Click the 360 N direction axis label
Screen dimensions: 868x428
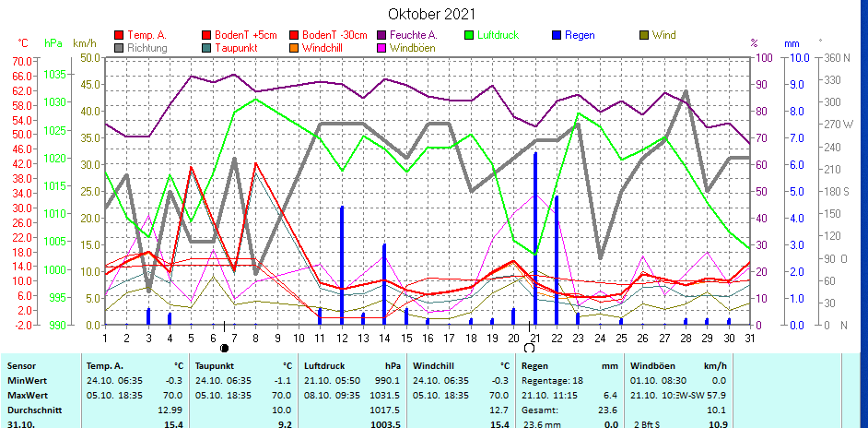[836, 58]
